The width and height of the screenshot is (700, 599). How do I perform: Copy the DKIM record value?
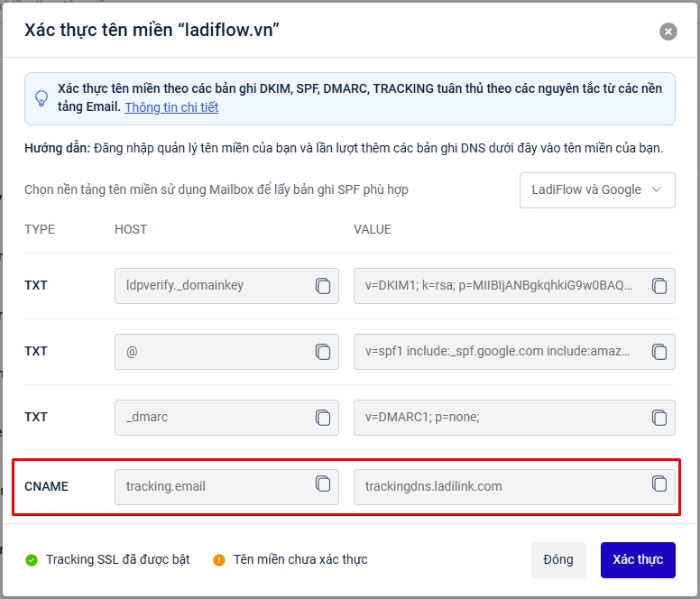click(659, 285)
